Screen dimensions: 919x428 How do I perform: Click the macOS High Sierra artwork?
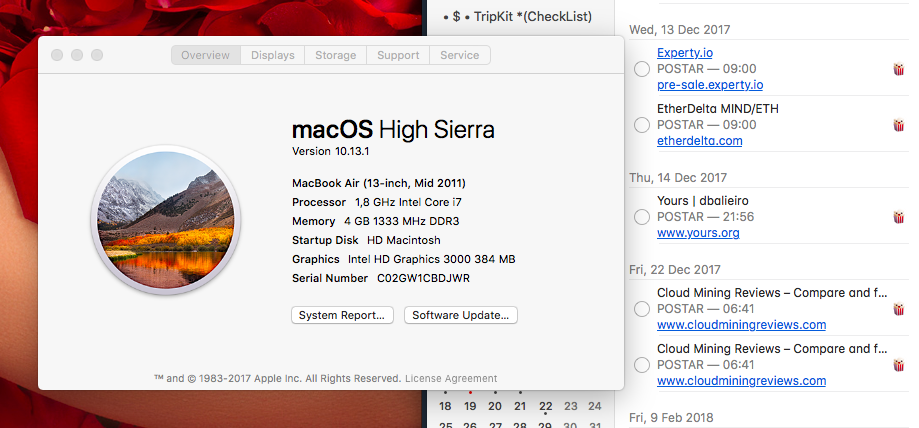point(166,220)
